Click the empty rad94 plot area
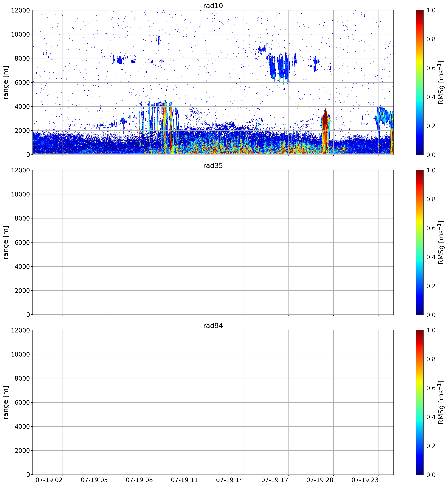Screen dimensions: 448x486 coord(213,402)
